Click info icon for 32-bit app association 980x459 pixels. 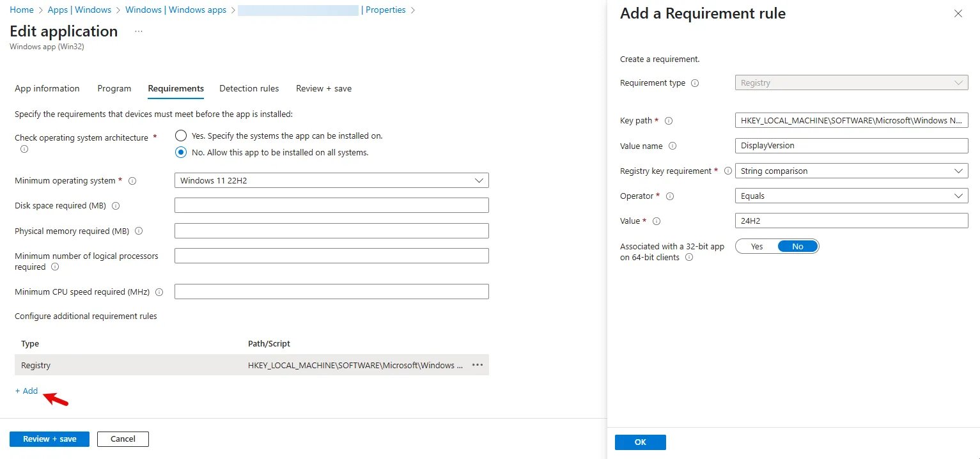point(689,258)
